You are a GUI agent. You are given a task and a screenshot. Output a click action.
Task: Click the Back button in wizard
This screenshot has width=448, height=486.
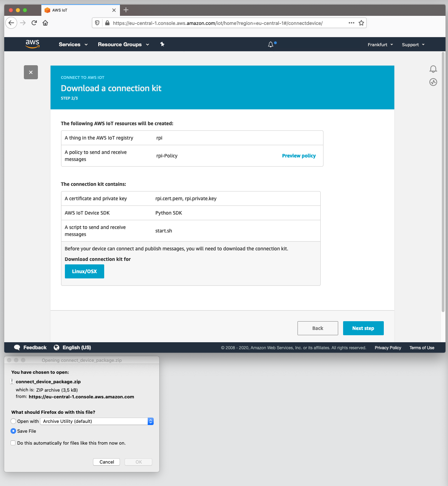pyautogui.click(x=318, y=328)
